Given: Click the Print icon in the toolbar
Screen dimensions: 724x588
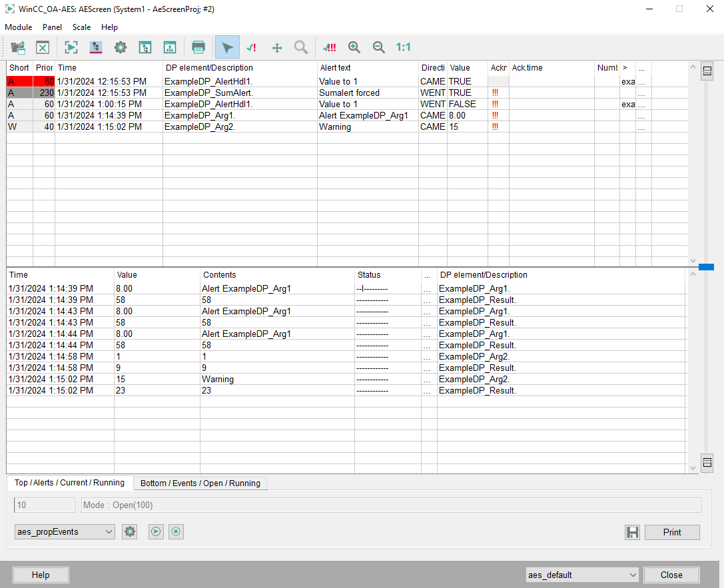Looking at the screenshot, I should coord(198,47).
